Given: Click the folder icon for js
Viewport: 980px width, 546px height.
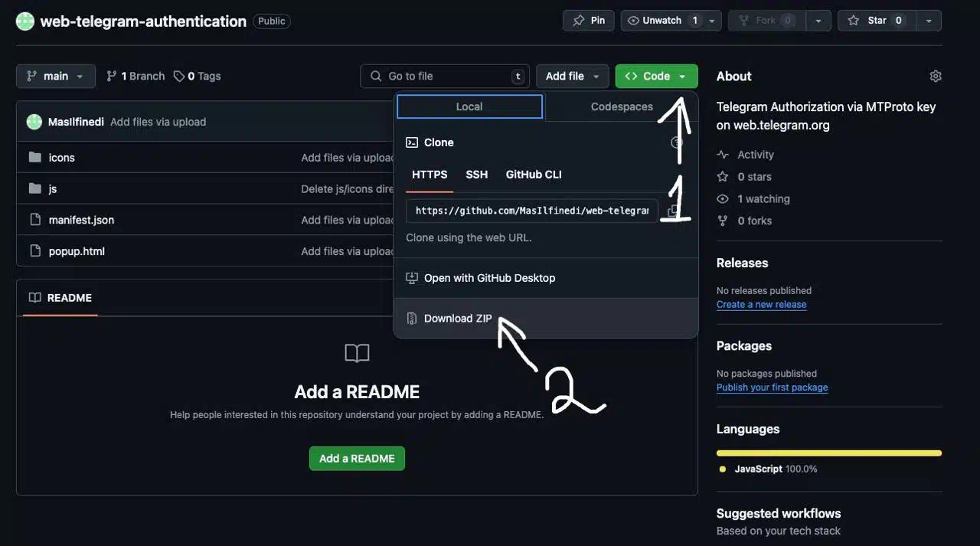Looking at the screenshot, I should coord(34,188).
